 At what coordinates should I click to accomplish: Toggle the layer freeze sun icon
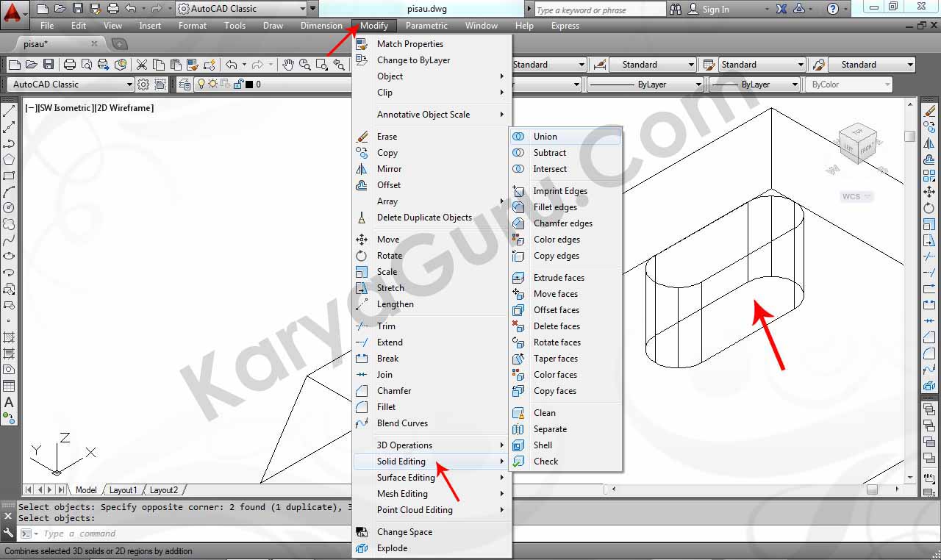tap(212, 85)
